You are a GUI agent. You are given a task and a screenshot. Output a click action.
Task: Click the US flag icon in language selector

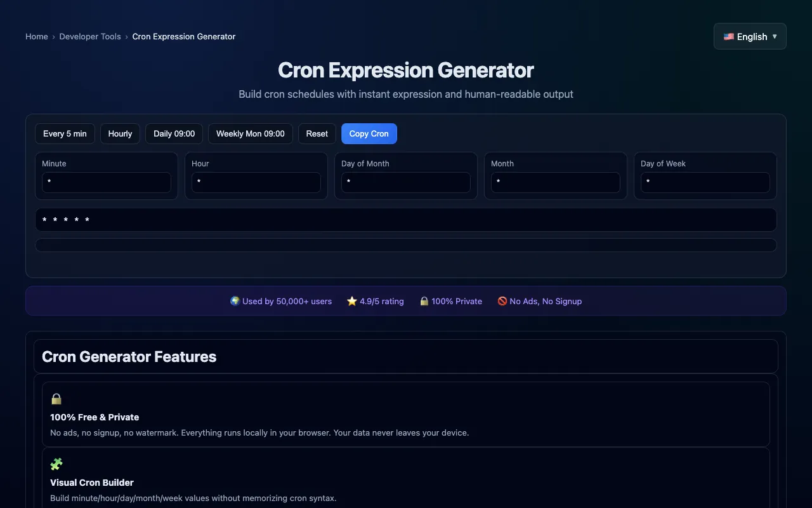point(729,37)
